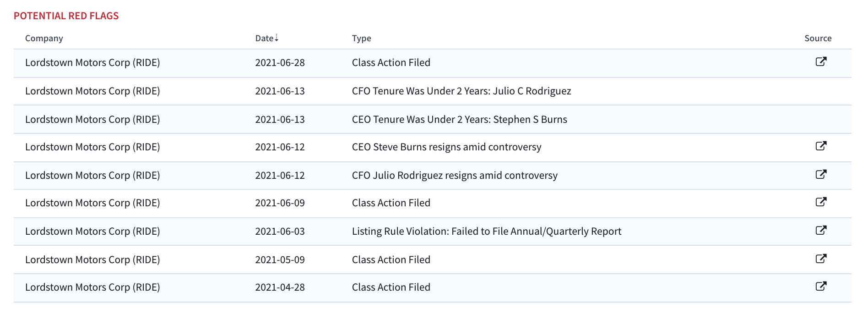
Task: Open source link for 2021-06-09 Class Action
Action: coord(821,202)
